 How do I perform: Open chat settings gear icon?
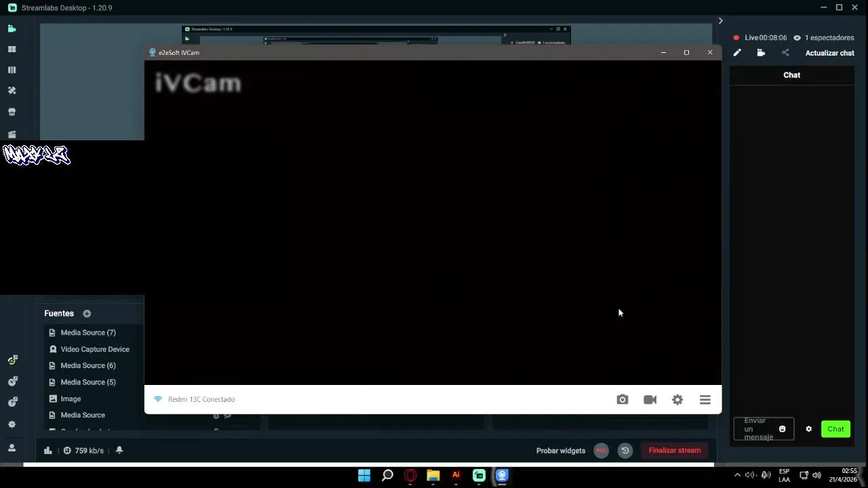click(x=808, y=429)
